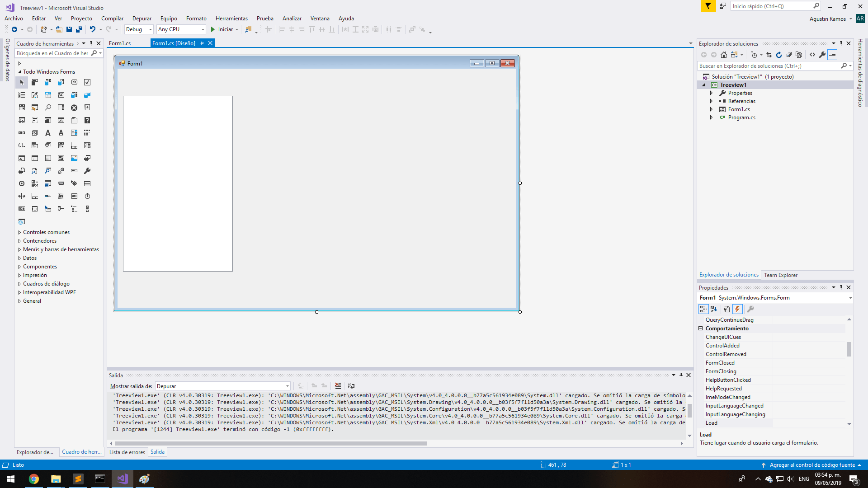Image resolution: width=868 pixels, height=488 pixels.
Task: Switch to the Team Explorer tab
Action: 780,275
